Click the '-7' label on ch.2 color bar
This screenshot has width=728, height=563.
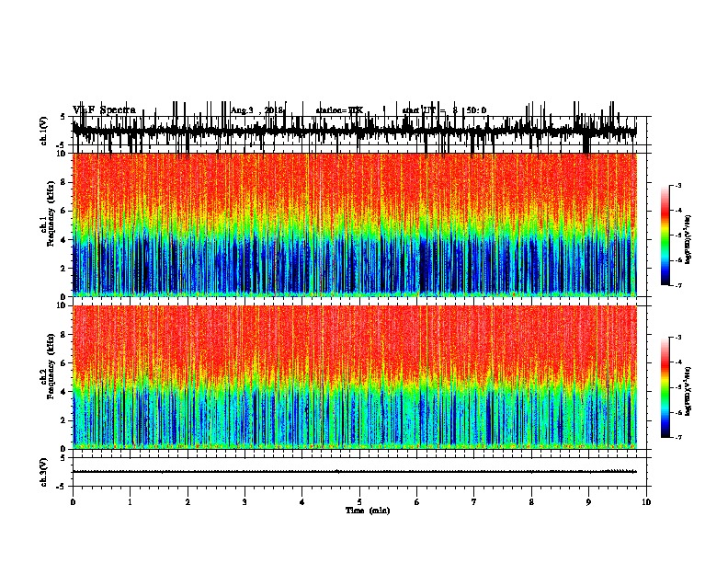[x=678, y=438]
